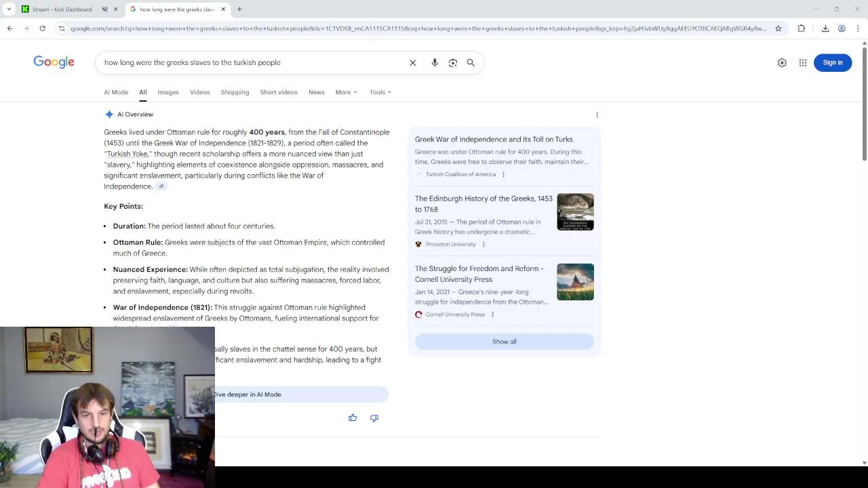868x488 pixels.
Task: Click the underlined 'Turkish Yoke' term
Action: [127, 154]
